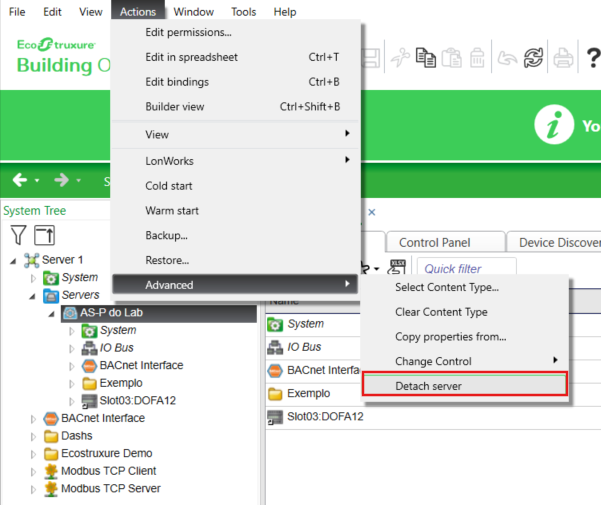Click the Help question mark icon
Image resolution: width=601 pixels, height=505 pixels.
(x=593, y=58)
